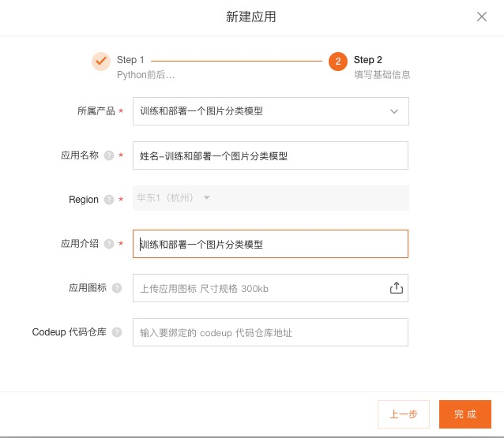
Task: Click the Step 2 label
Action: pos(367,60)
